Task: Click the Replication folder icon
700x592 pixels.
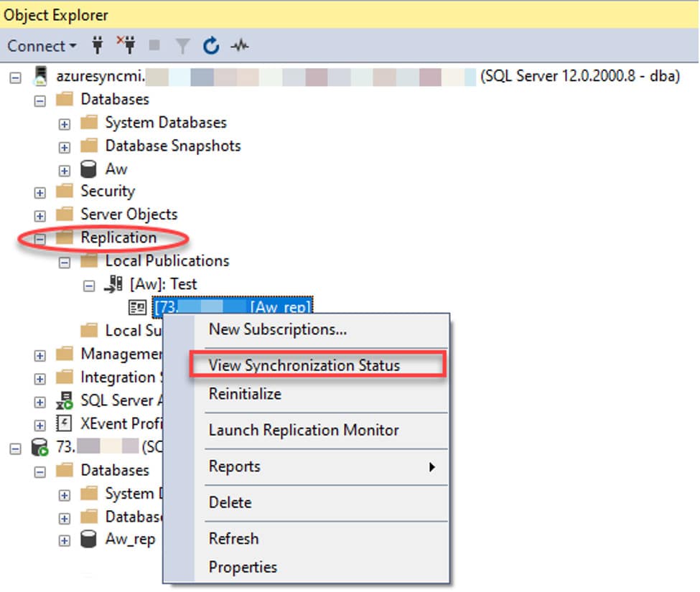Action: point(65,238)
